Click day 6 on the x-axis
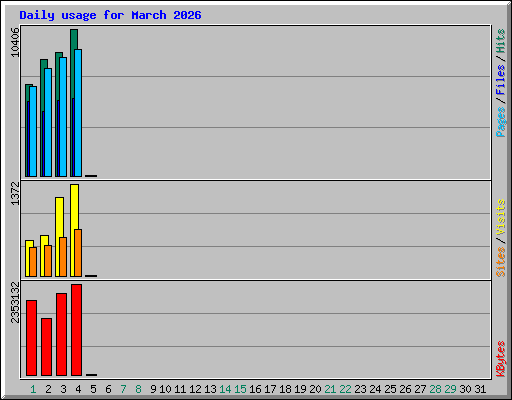Viewport: 512px width, 400px height. (x=108, y=389)
